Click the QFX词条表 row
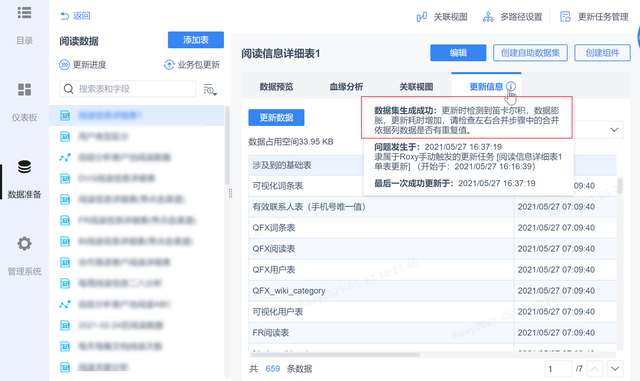 click(x=433, y=227)
